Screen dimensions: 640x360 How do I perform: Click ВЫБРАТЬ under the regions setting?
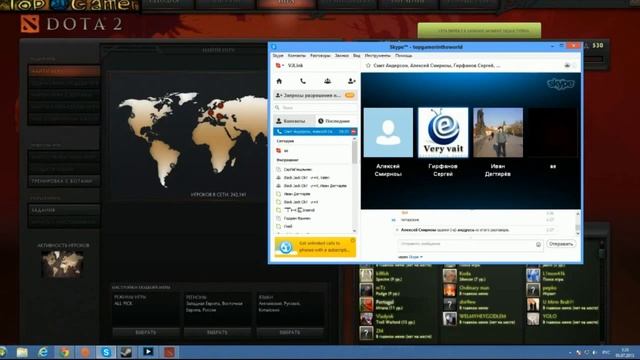click(217, 332)
